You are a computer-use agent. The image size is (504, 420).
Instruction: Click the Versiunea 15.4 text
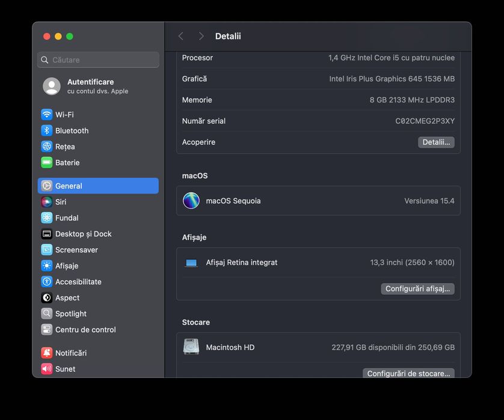429,201
